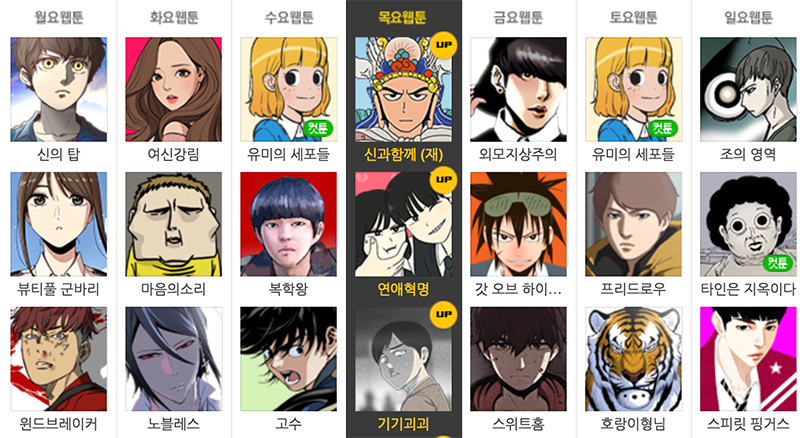Open the 스피릿 핑거스 thumbnail
The height and width of the screenshot is (438, 800).
point(748,359)
